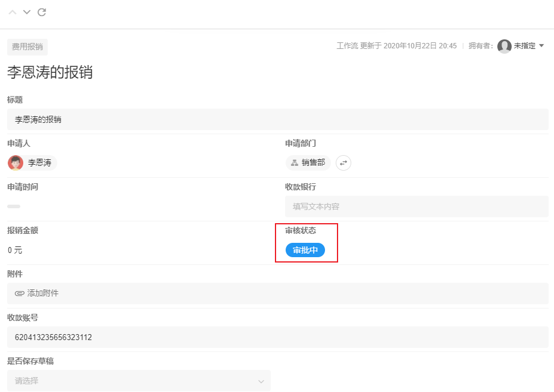The height and width of the screenshot is (392, 554).
Task: Click the refresh icon
Action: click(42, 13)
